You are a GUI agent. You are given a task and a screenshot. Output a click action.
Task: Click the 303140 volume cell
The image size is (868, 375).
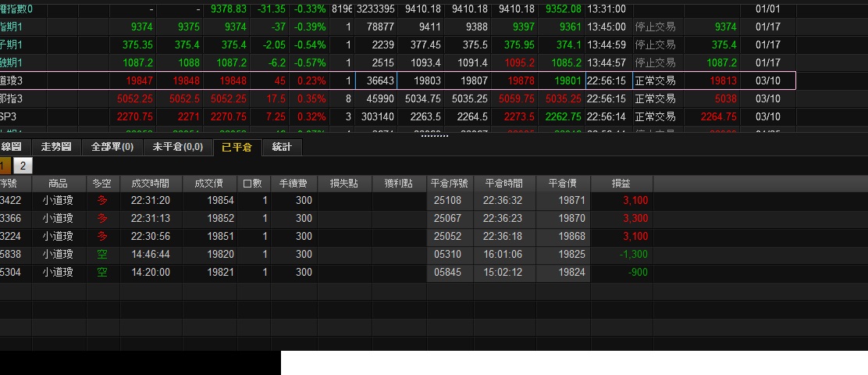coord(378,117)
